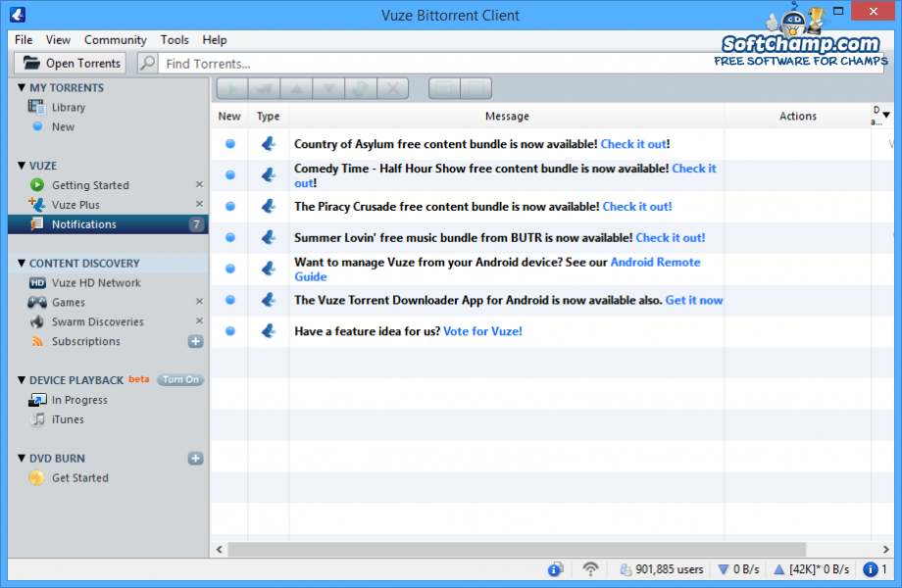Viewport: 902px width, 588px height.
Task: Click the Vuze HD Network HD icon
Action: click(37, 283)
